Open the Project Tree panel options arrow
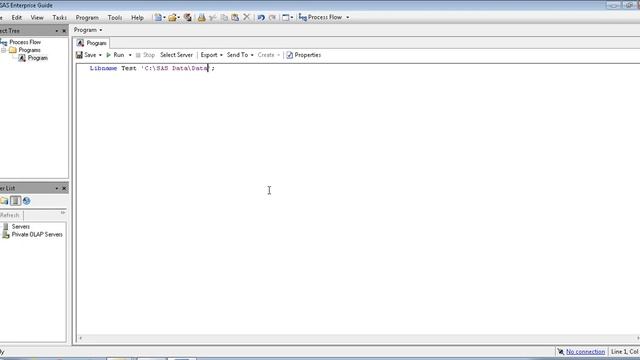 tap(56, 31)
